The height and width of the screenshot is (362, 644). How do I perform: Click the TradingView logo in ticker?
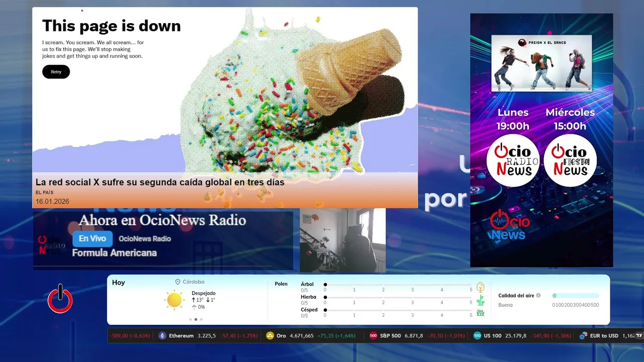(639, 335)
